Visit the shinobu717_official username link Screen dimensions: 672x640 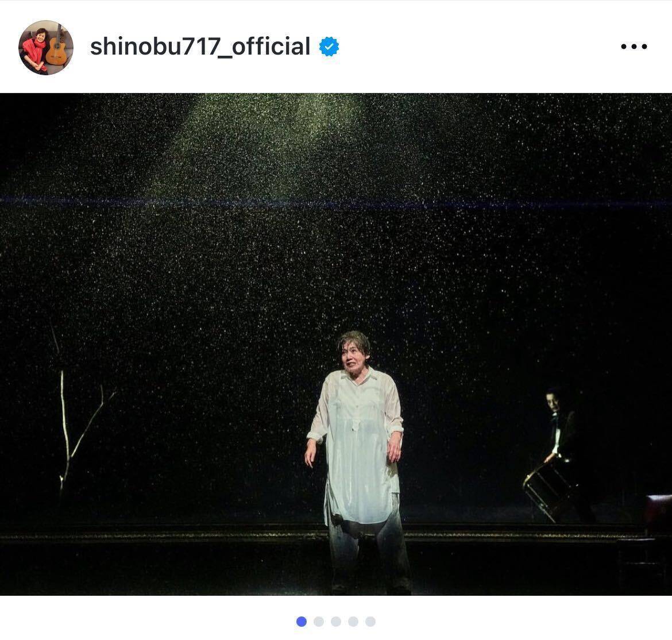(200, 47)
